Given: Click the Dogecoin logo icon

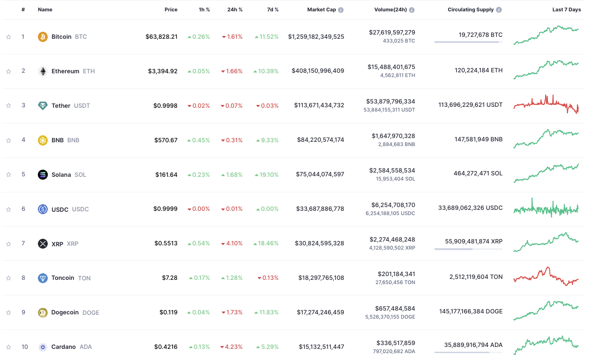Looking at the screenshot, I should [43, 312].
